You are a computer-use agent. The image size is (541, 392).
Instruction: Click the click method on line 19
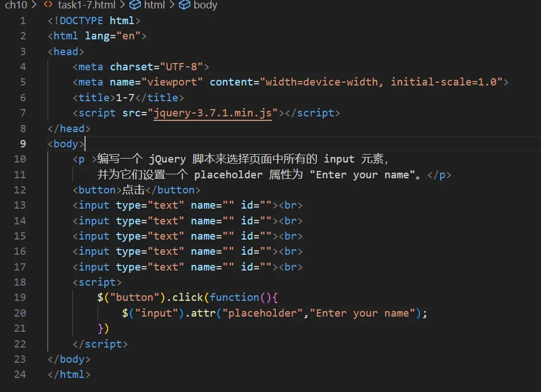click(x=187, y=298)
